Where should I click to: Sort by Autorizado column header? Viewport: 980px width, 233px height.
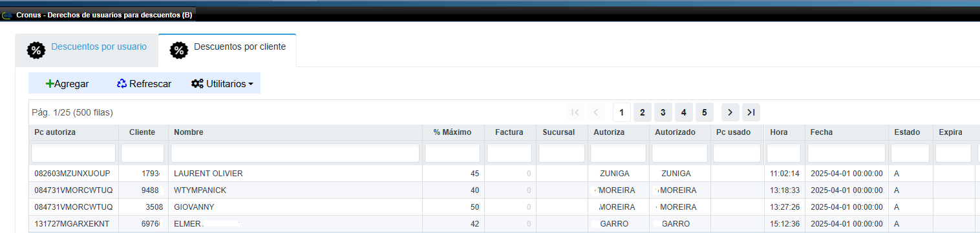[679, 132]
